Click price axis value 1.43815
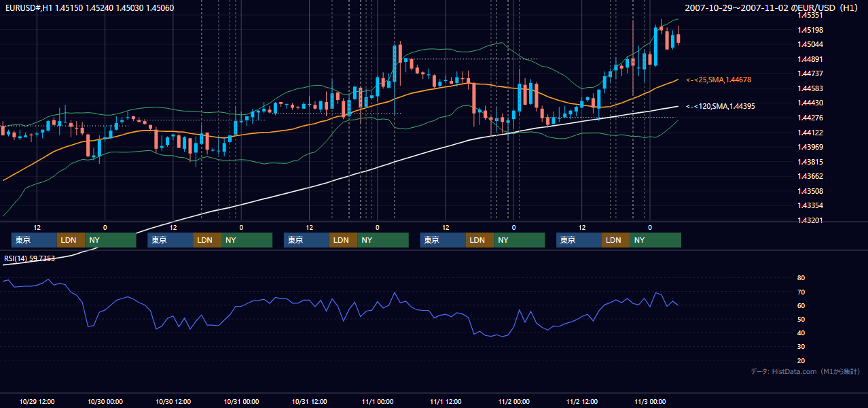868x408 pixels. pyautogui.click(x=810, y=162)
